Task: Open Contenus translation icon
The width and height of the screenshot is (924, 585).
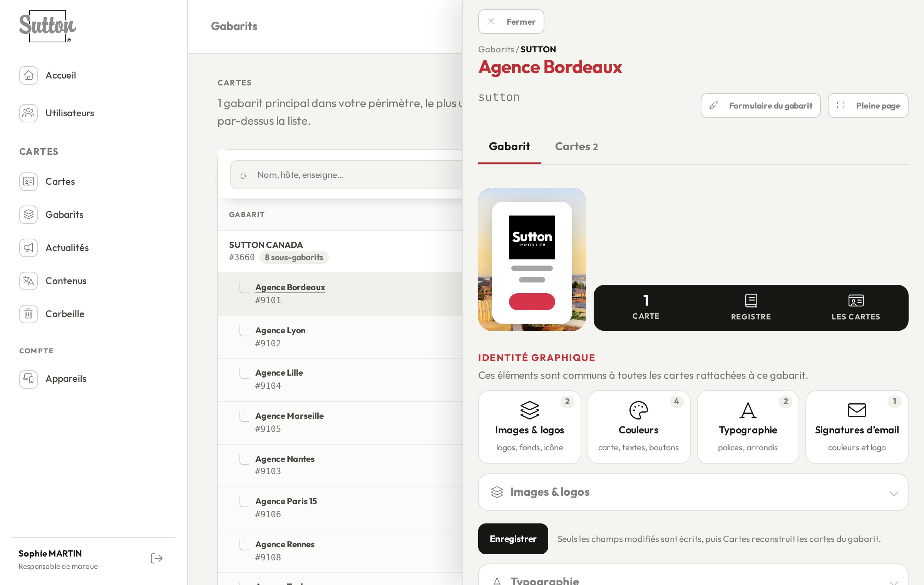Action: (x=28, y=281)
